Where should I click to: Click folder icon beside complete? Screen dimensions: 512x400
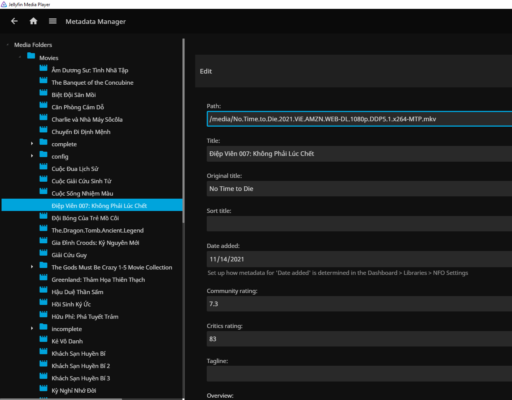coord(43,142)
